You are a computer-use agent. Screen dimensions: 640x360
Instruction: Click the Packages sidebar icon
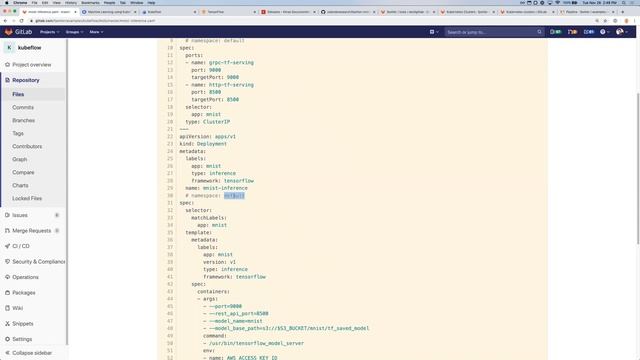[x=7, y=293]
